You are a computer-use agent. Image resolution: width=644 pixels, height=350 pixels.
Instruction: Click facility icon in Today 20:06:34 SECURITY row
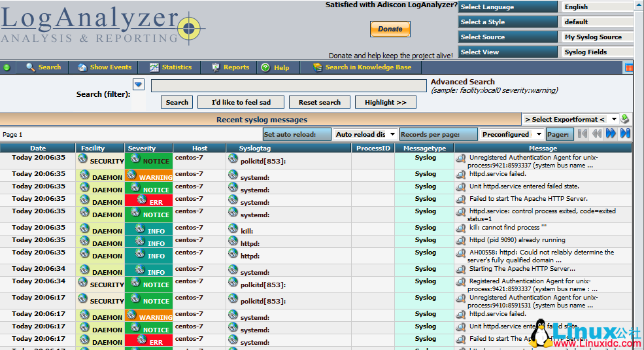point(83,282)
